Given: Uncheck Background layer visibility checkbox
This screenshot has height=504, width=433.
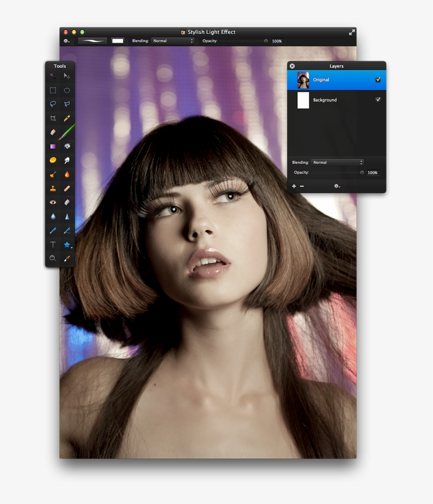Looking at the screenshot, I should (x=378, y=99).
